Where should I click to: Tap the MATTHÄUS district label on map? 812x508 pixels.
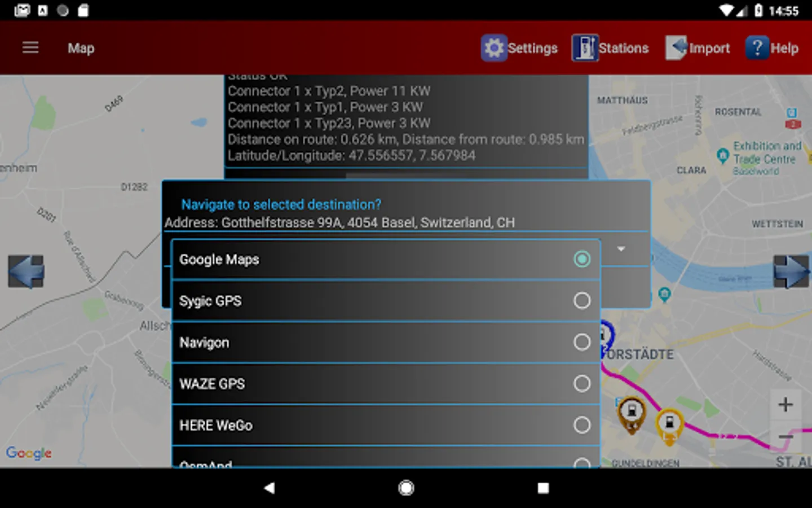(623, 100)
